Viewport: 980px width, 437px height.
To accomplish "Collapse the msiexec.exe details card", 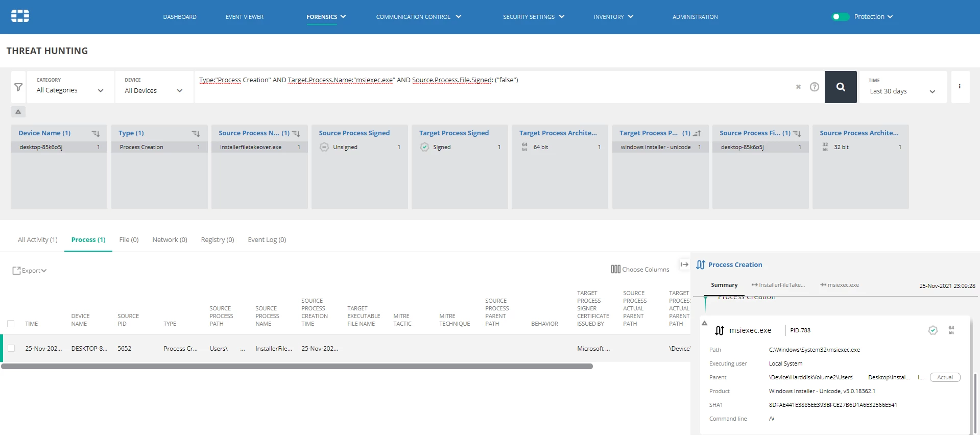I will 704,323.
